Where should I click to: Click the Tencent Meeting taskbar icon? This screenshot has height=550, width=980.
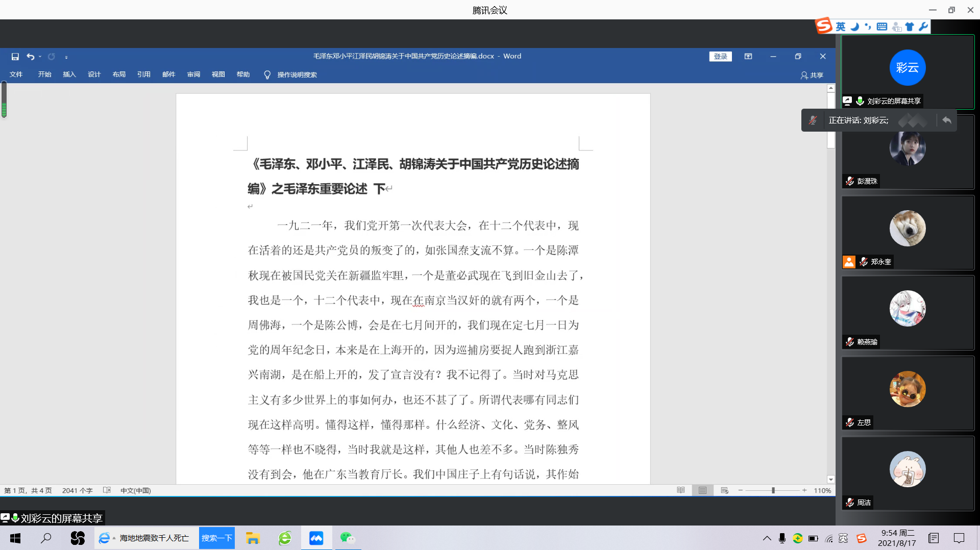316,538
